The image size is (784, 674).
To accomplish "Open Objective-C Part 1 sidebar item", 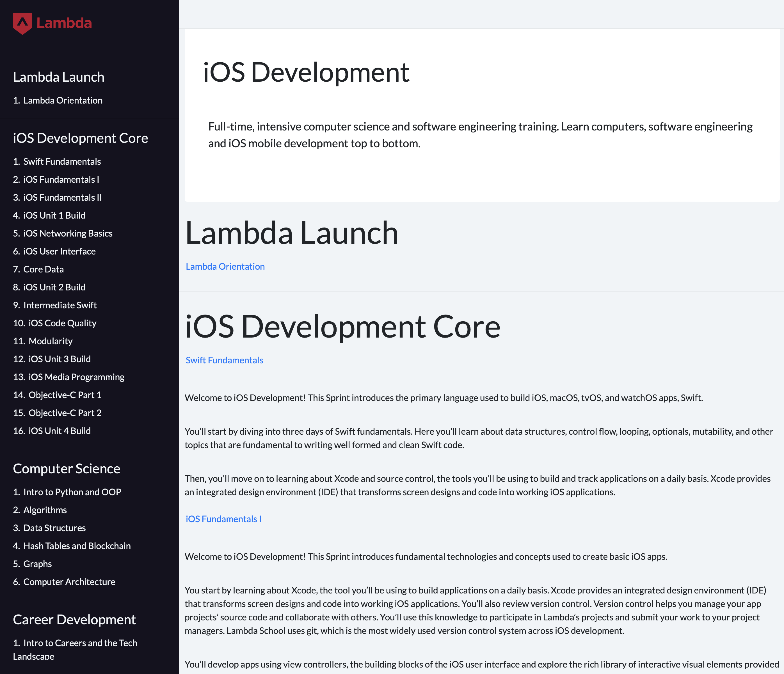I will point(65,395).
